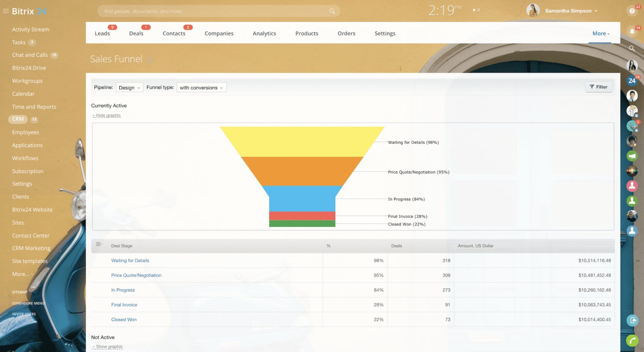Screen dimensions: 644x352
Task: Expand the More dropdown in the CRM tabs
Action: click(600, 33)
